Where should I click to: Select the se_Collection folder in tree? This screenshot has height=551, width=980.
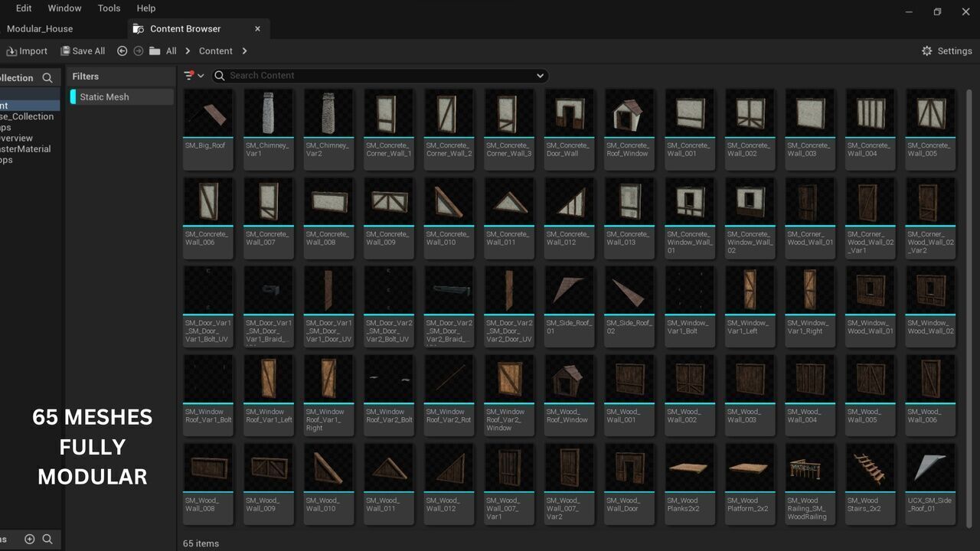click(28, 117)
